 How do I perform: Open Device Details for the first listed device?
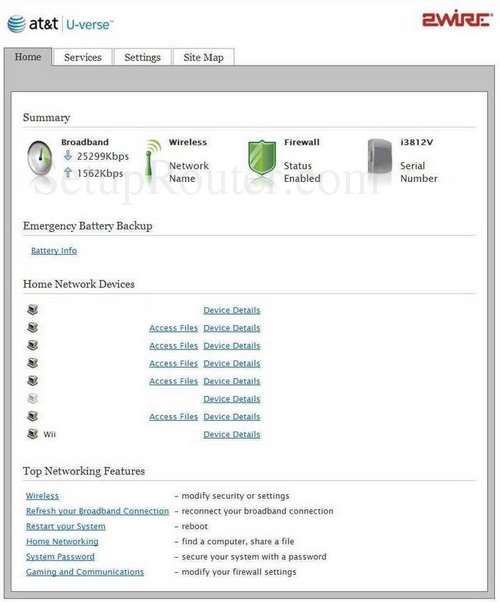[232, 310]
